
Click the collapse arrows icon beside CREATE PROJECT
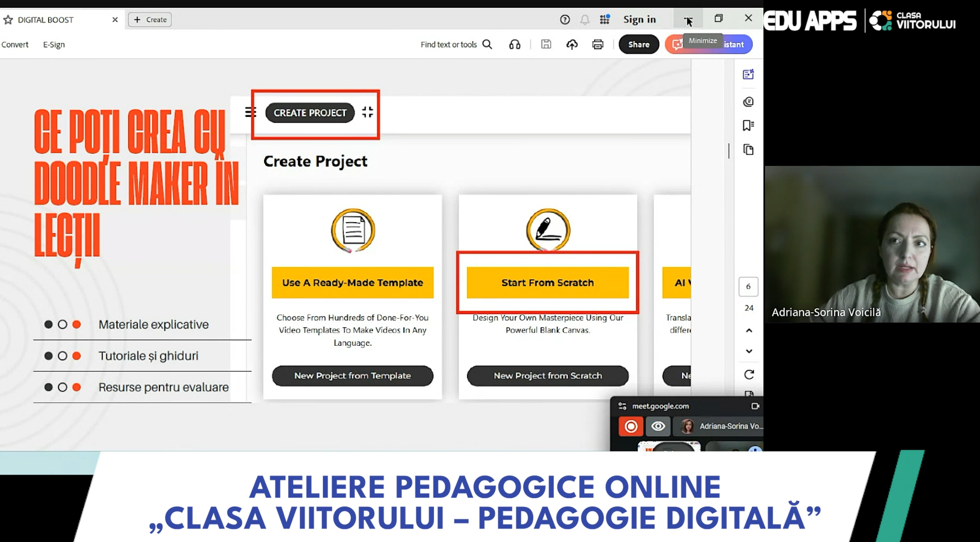tap(368, 112)
